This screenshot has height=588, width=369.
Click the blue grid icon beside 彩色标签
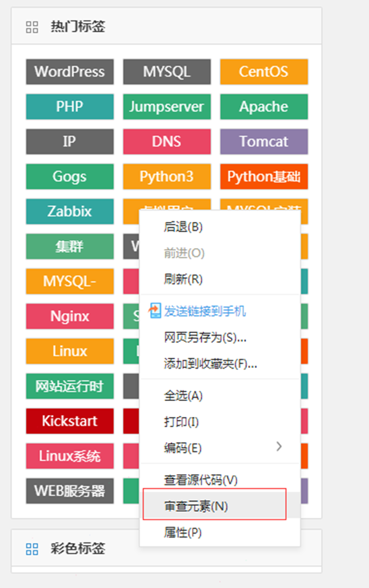(32, 549)
